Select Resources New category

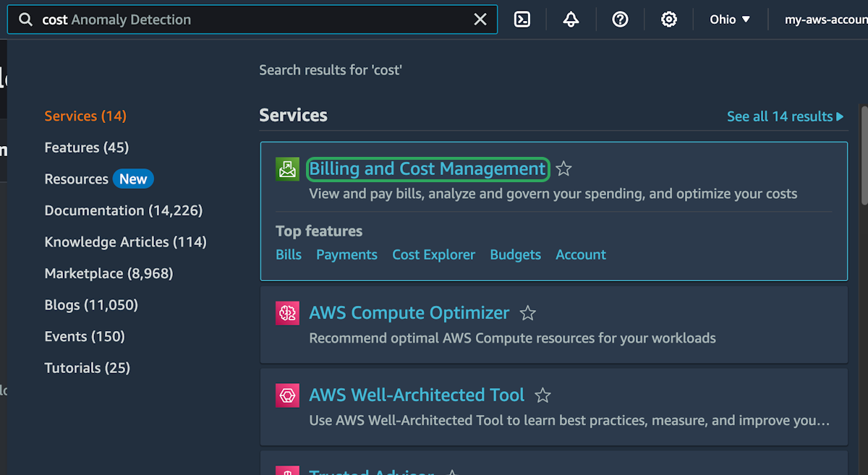pos(98,179)
